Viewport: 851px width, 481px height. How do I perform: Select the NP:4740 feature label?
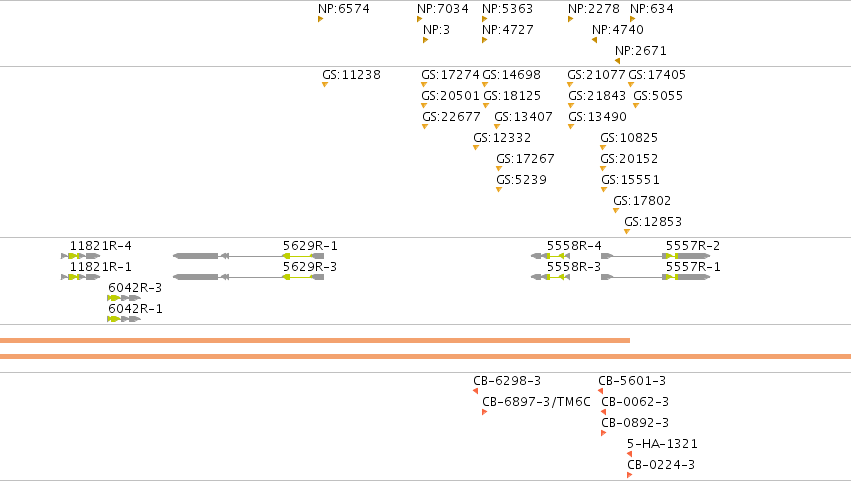tap(618, 30)
